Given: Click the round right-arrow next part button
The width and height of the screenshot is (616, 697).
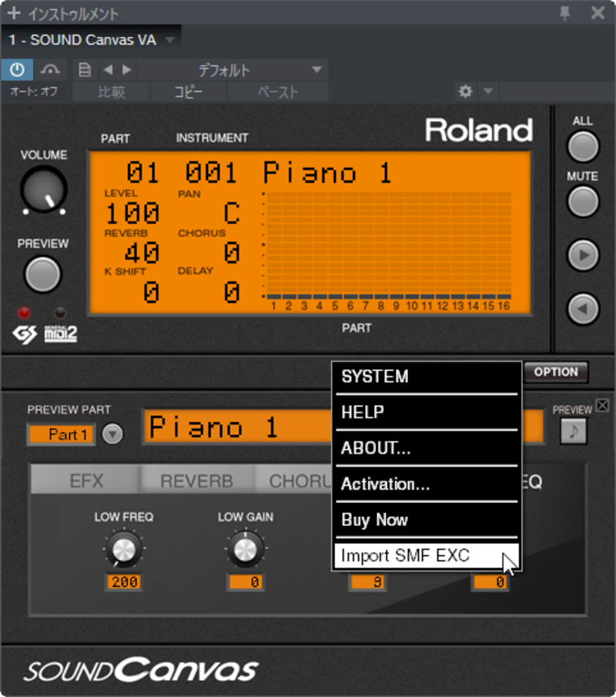Looking at the screenshot, I should (583, 255).
